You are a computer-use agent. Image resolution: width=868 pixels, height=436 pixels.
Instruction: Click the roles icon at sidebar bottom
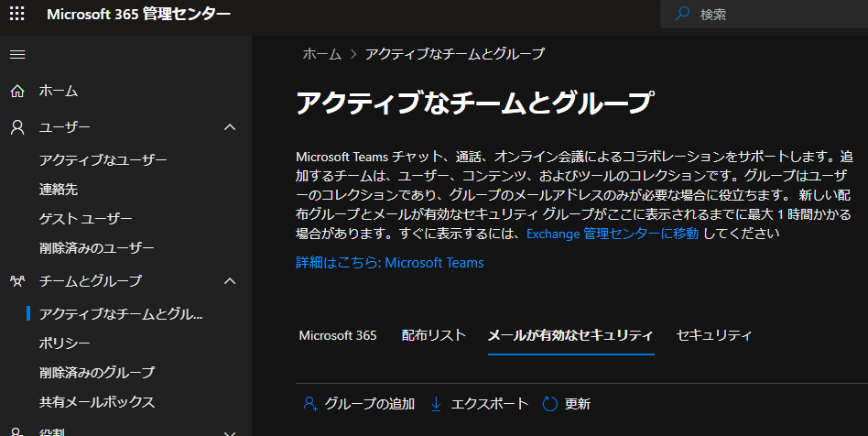pos(17,432)
